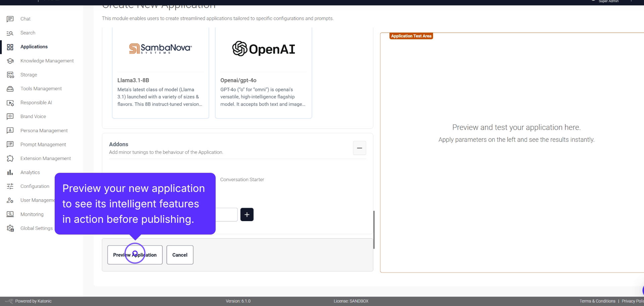
Task: Click the Storage icon
Action: coord(10,74)
